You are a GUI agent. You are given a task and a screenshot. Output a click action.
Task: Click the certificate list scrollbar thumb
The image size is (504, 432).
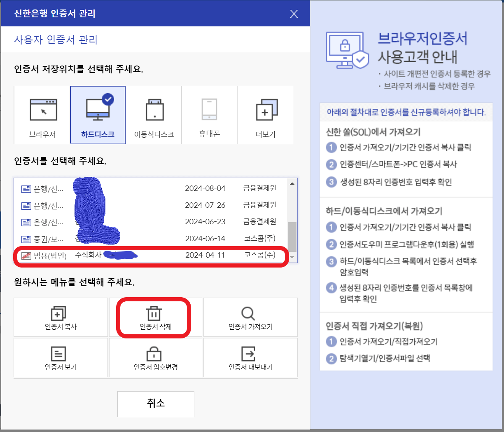click(292, 237)
